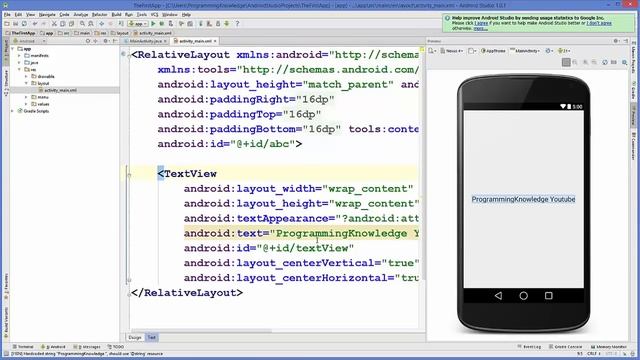640x360 pixels.
Task: Click the editor horizontal scrollbar
Action: pos(201,331)
